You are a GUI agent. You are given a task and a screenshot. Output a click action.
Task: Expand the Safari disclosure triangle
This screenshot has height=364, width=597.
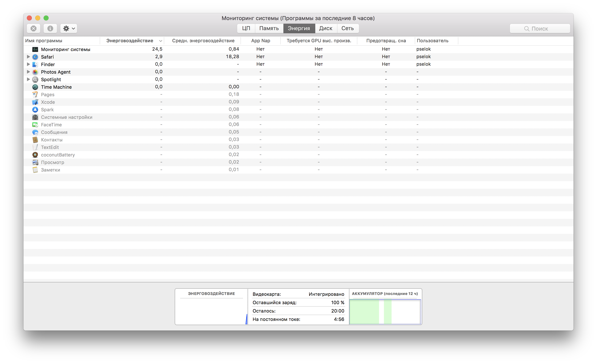(x=28, y=57)
